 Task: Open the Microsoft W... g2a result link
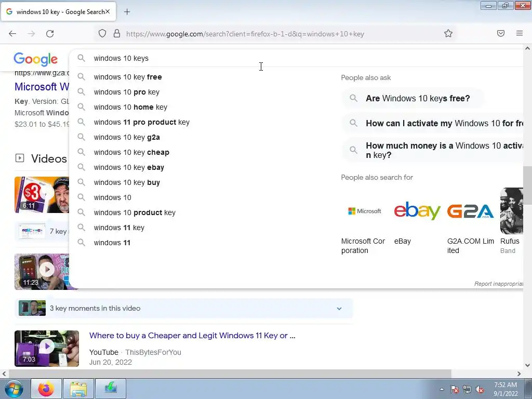coord(42,87)
